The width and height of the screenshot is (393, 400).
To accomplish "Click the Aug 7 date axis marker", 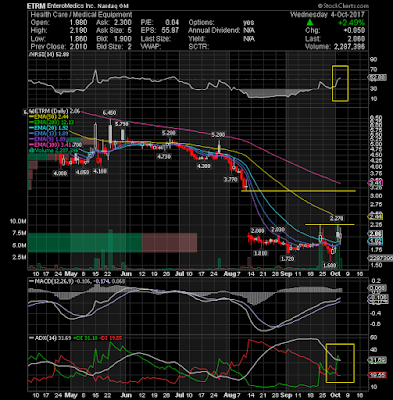I will 232,274.
